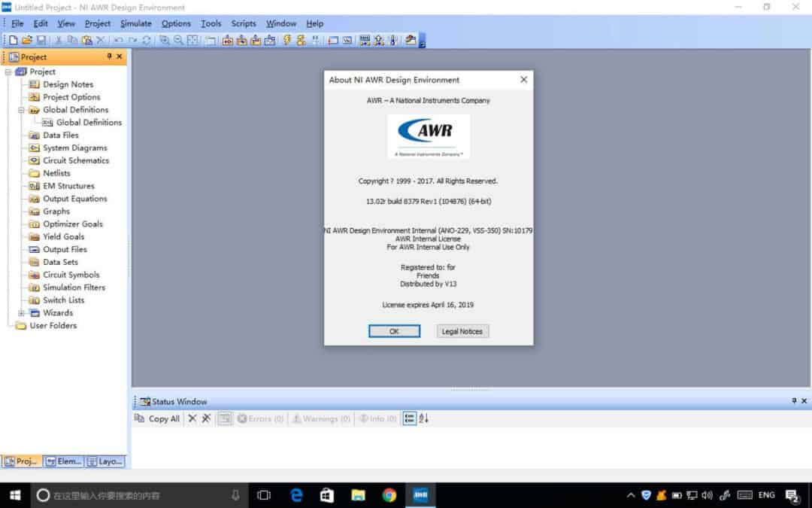This screenshot has height=508, width=812.
Task: Toggle auto-hide pin on Project panel
Action: pos(109,56)
